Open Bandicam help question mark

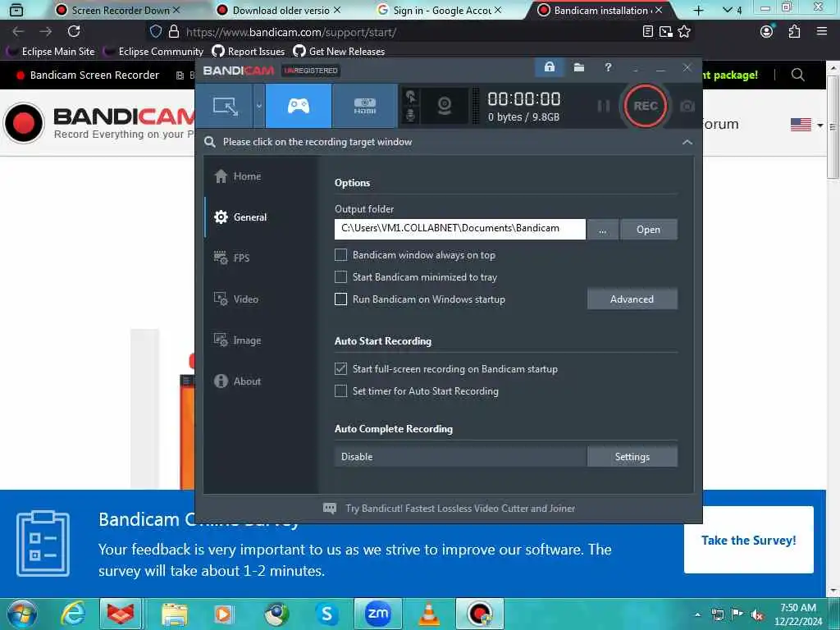(x=608, y=67)
